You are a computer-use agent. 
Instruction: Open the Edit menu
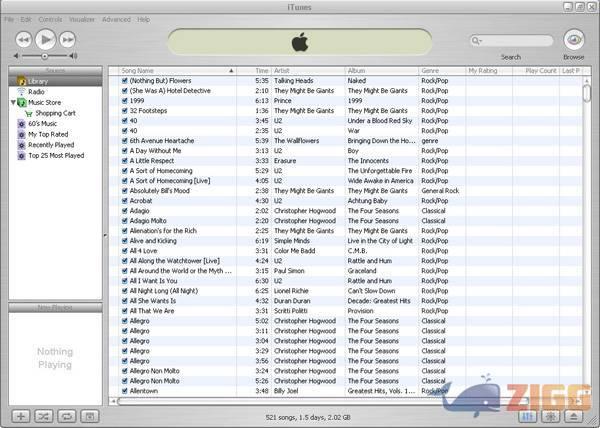click(x=26, y=20)
